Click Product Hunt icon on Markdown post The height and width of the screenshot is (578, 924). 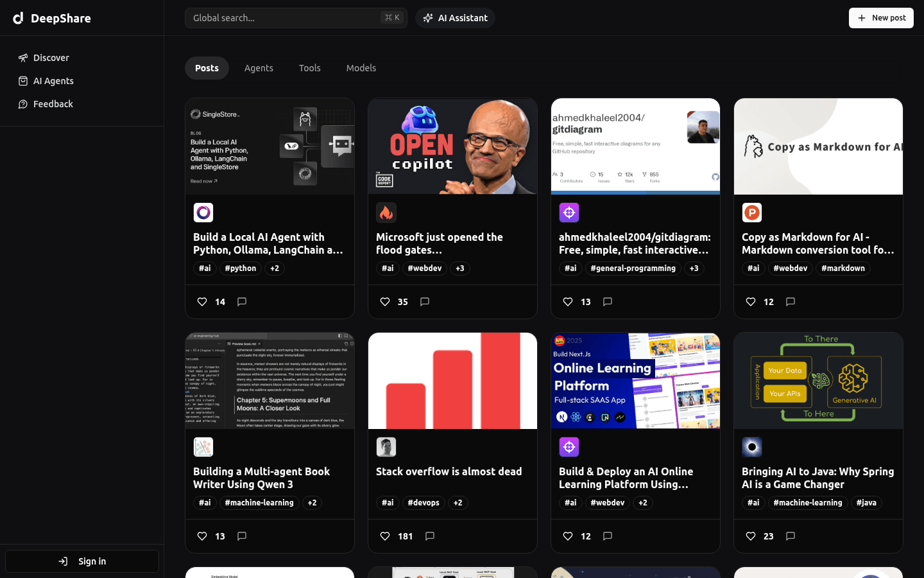tap(752, 213)
